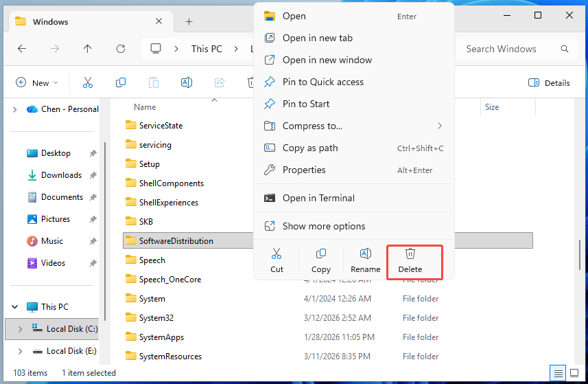
Task: Go up one folder level
Action: coord(87,48)
